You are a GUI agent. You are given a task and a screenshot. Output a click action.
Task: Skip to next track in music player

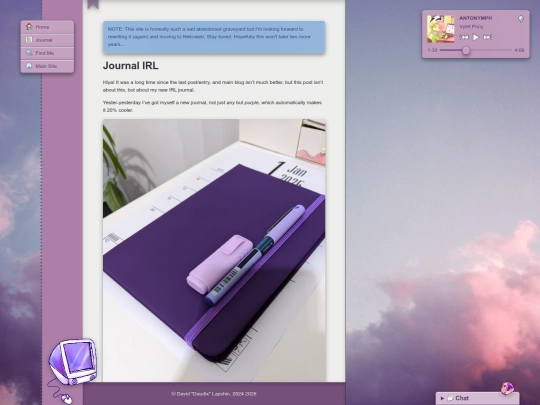[x=487, y=37]
